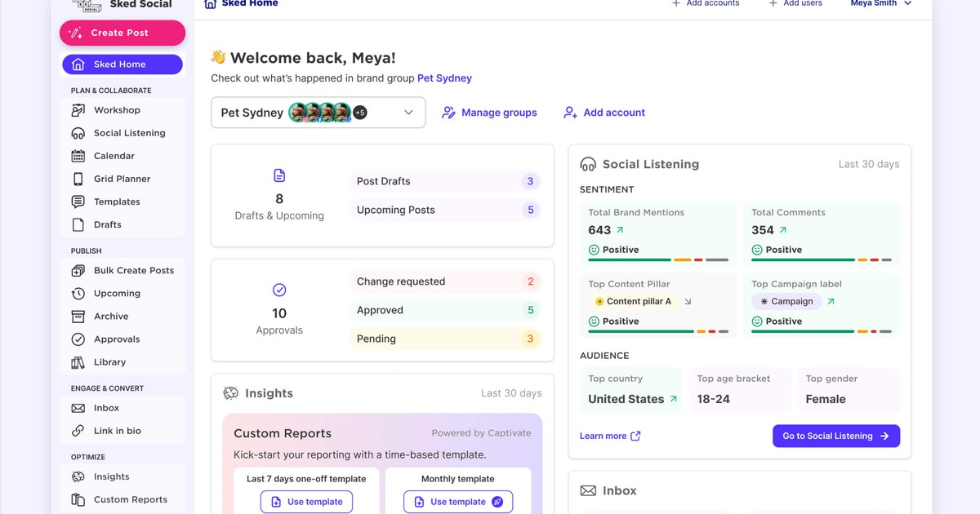Click the Grid Planner phone icon
980x514 pixels.
tap(78, 179)
